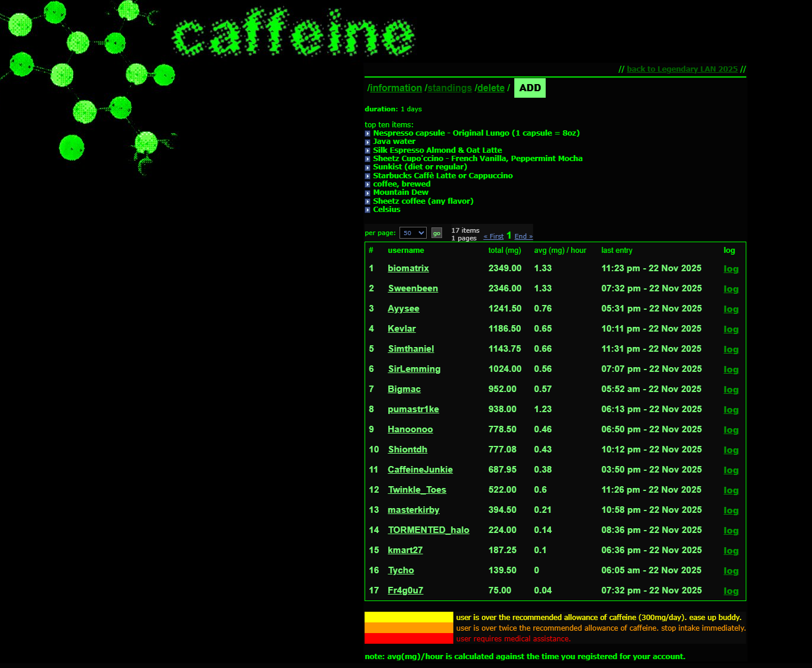This screenshot has width=812, height=668.
Task: Go back to Legendary LAN 2025
Action: click(x=682, y=69)
